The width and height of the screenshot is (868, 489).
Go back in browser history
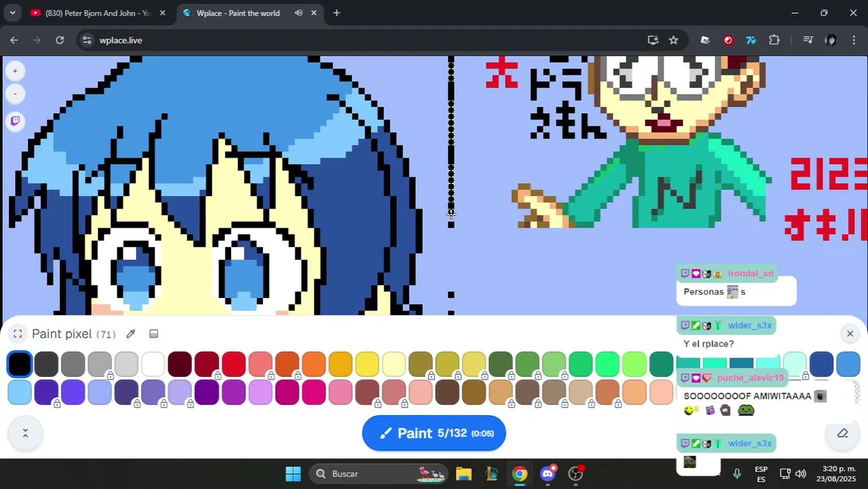point(14,40)
